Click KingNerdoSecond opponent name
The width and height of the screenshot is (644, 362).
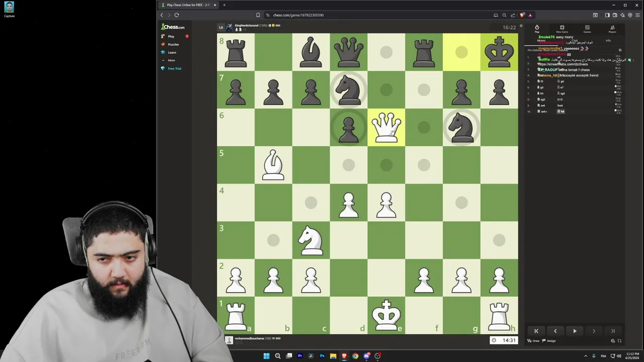[247, 25]
